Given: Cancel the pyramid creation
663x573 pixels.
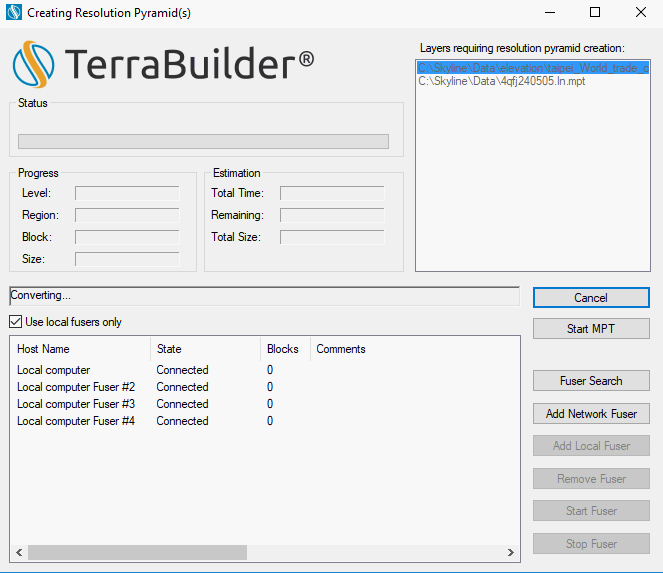Looking at the screenshot, I should (x=591, y=298).
